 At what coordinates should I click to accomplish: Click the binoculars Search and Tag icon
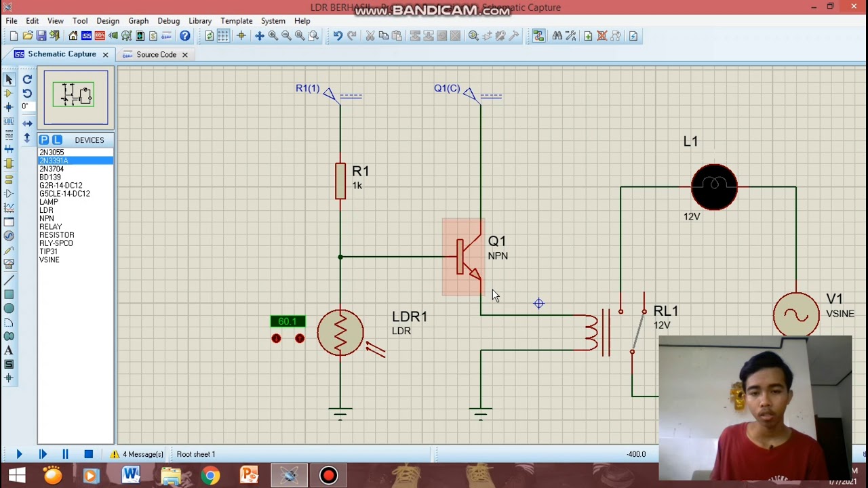557,36
